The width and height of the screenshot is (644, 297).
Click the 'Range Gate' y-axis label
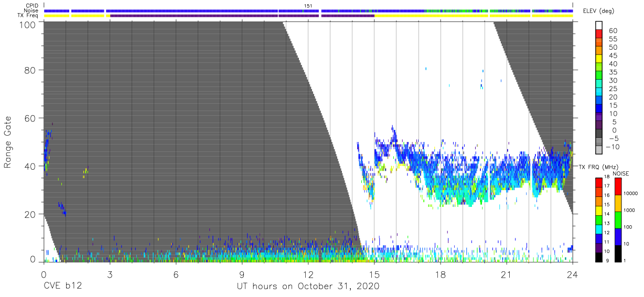pos(8,142)
